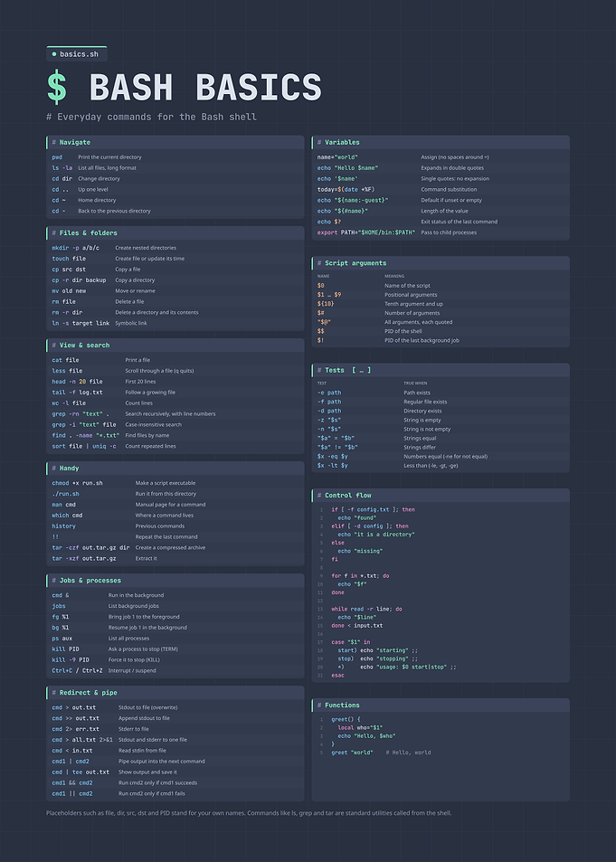Click the "tar -czf out.tar.gz dir" command
The width and height of the screenshot is (616, 862).
[x=90, y=547]
